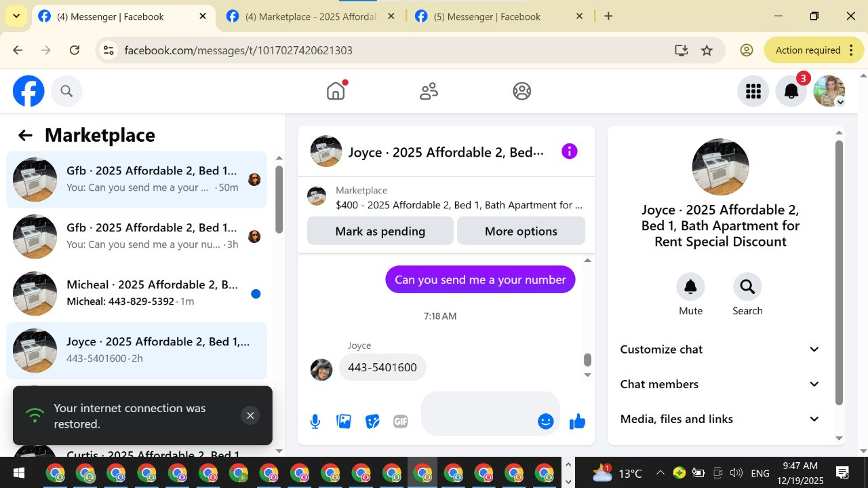Open the Facebook search magnifier
This screenshot has height=488, width=868.
pyautogui.click(x=66, y=91)
